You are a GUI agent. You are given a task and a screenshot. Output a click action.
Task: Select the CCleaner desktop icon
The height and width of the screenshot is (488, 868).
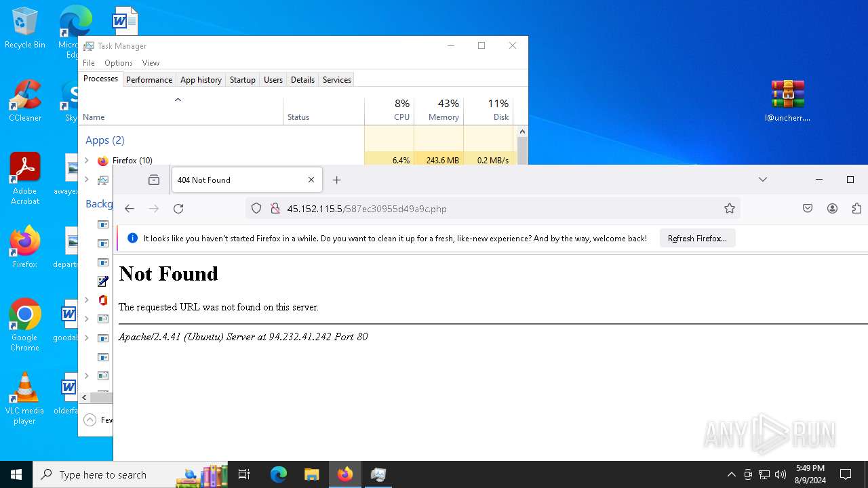pos(24,102)
